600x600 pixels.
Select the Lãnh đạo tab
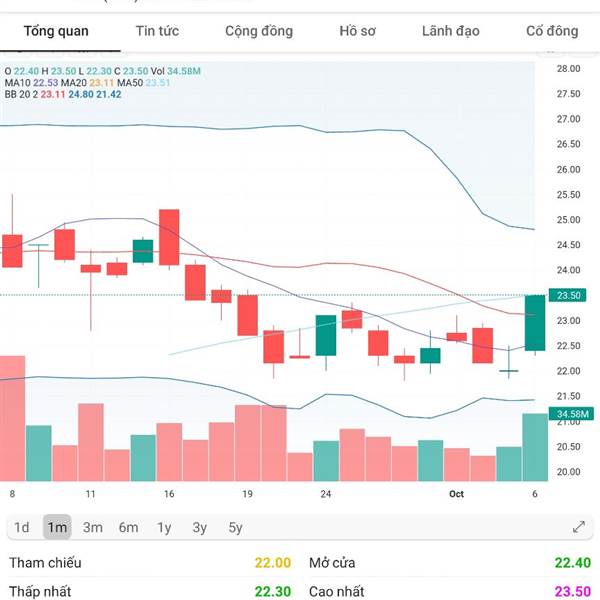[x=451, y=31]
